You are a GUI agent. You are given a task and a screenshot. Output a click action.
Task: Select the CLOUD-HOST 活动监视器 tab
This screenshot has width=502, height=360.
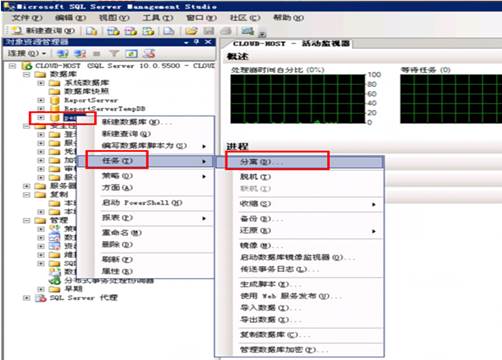(x=291, y=44)
